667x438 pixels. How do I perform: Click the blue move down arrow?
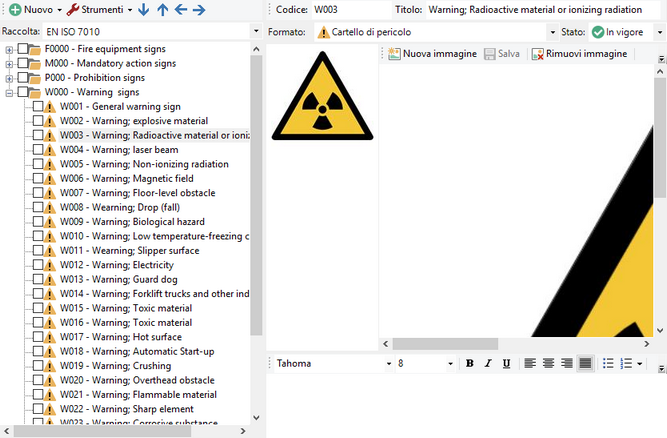click(x=144, y=10)
